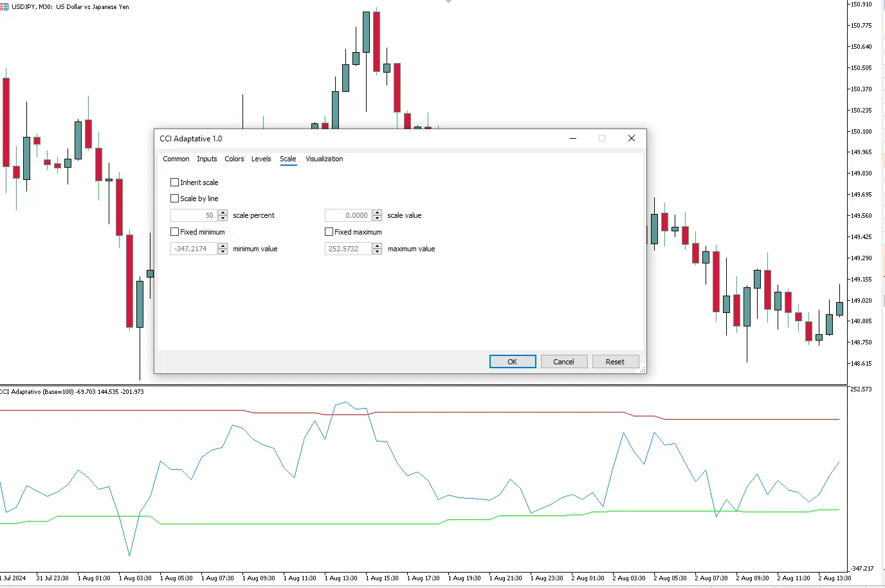The width and height of the screenshot is (885, 588).
Task: Decrease minimum value with down arrow
Action: click(223, 252)
